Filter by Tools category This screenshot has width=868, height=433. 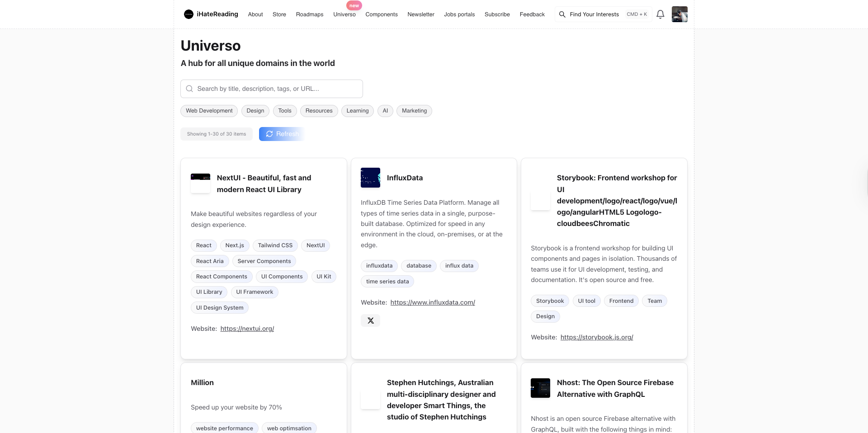(x=285, y=111)
